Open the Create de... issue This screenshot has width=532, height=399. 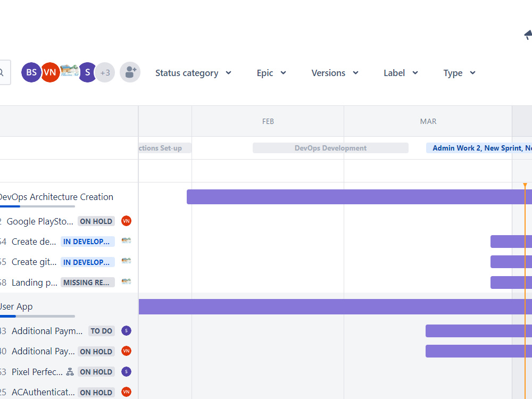click(34, 242)
